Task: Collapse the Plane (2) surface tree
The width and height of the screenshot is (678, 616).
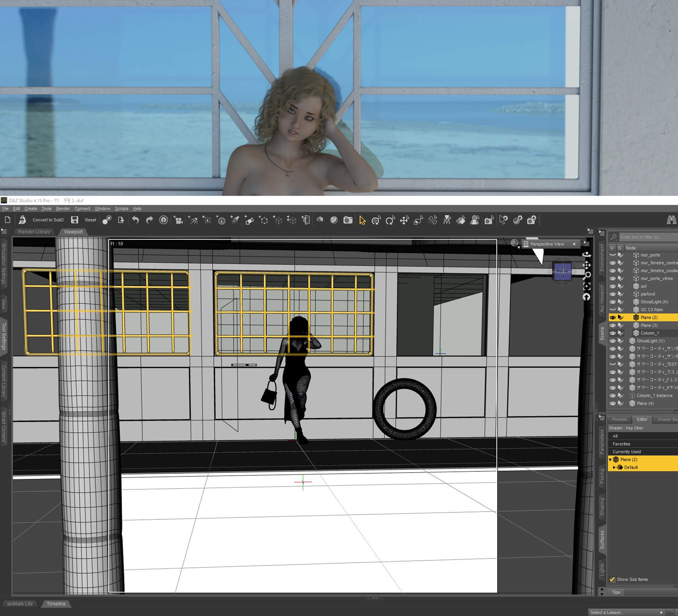Action: click(610, 460)
